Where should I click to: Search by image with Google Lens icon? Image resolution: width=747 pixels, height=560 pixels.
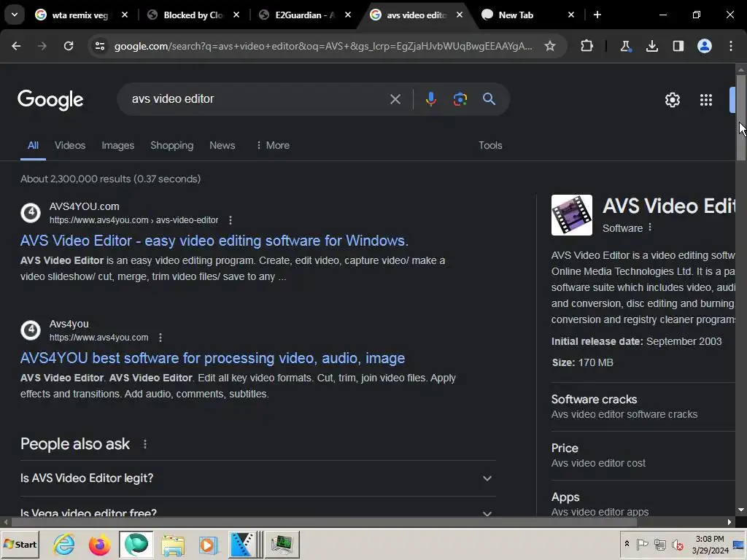tap(460, 99)
